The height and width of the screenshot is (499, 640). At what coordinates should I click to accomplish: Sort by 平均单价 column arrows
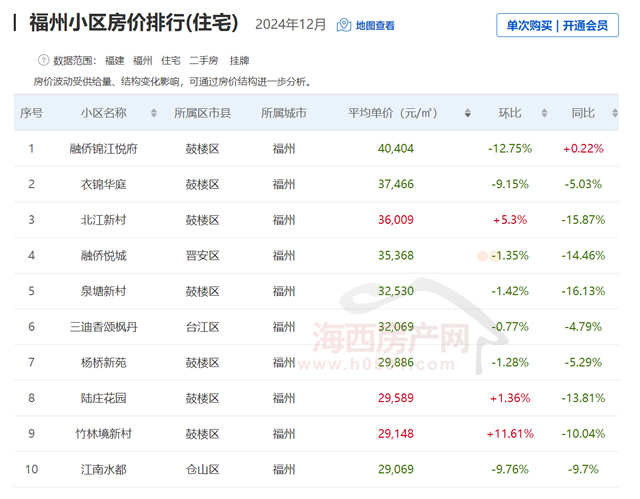point(468,113)
